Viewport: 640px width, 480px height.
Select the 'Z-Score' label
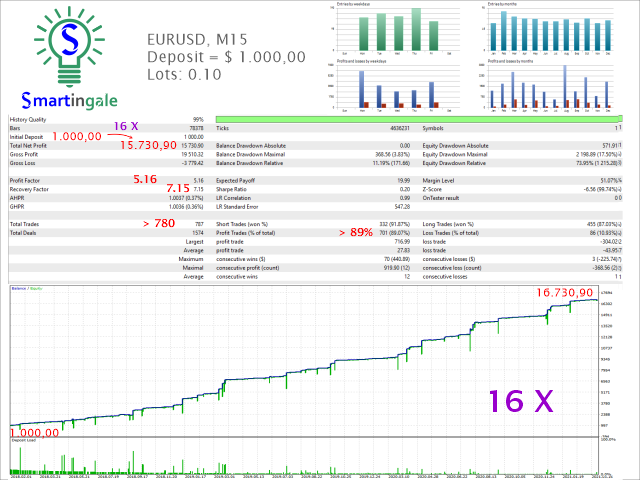(x=432, y=189)
